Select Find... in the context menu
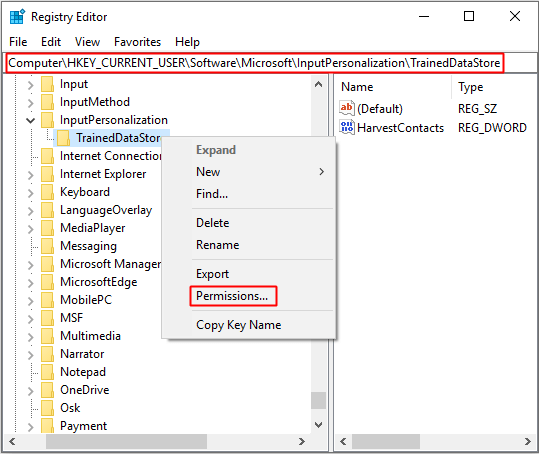539x454 pixels. [x=249, y=194]
